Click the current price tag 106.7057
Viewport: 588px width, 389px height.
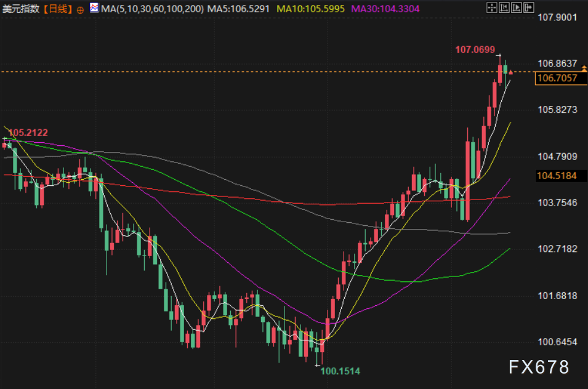[557, 78]
